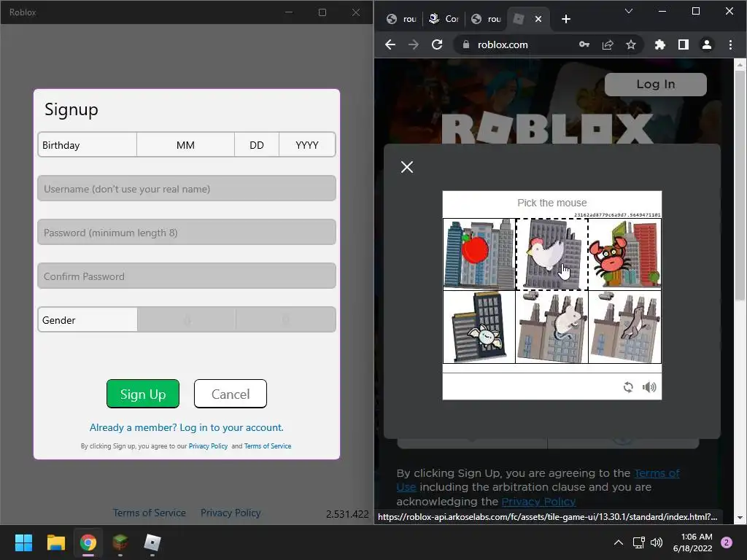Open the Chrome profile avatar
The width and height of the screenshot is (747, 560).
pos(706,44)
